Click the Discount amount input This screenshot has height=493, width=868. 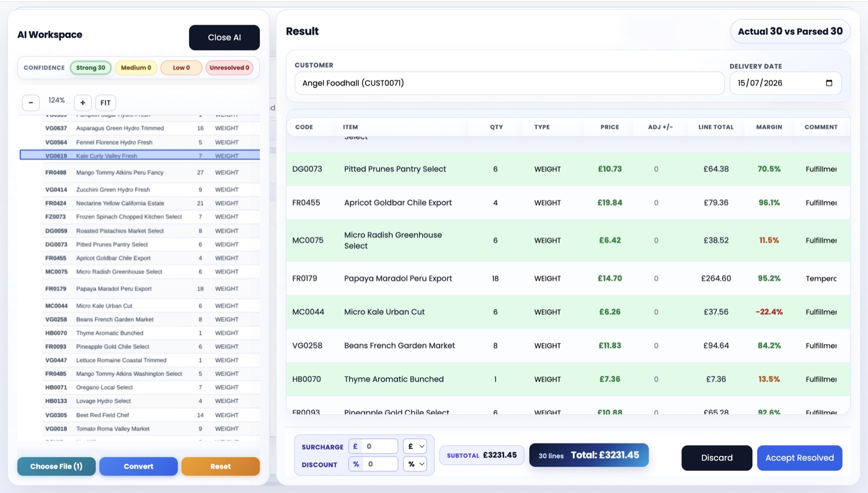pos(380,464)
